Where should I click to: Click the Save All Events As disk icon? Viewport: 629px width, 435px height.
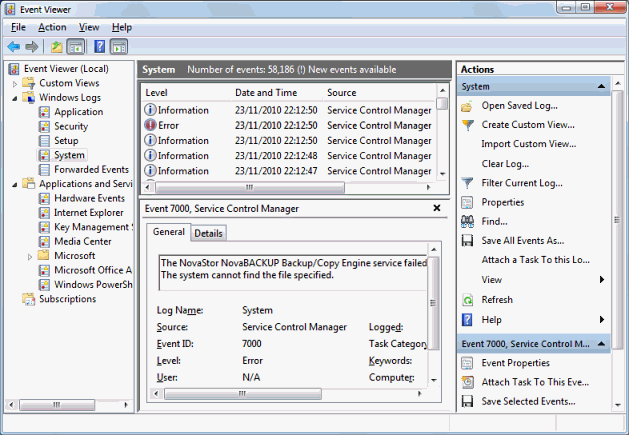(x=467, y=241)
